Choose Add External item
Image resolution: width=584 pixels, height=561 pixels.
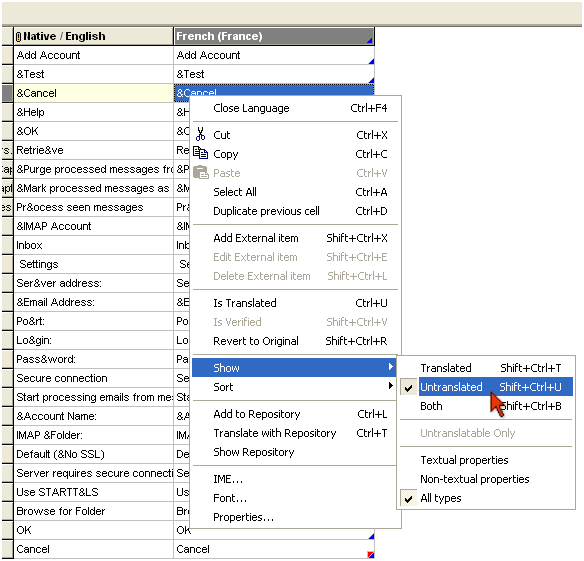tap(295, 238)
